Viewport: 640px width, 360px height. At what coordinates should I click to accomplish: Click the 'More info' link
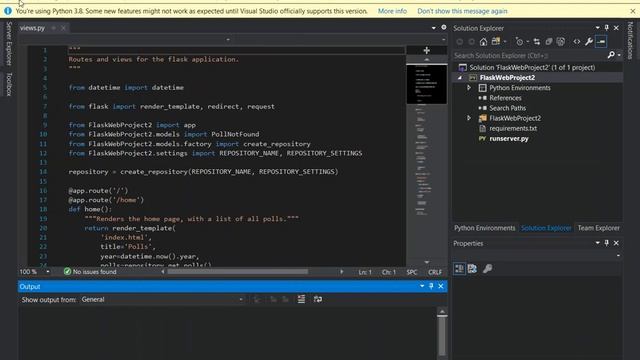(x=392, y=11)
